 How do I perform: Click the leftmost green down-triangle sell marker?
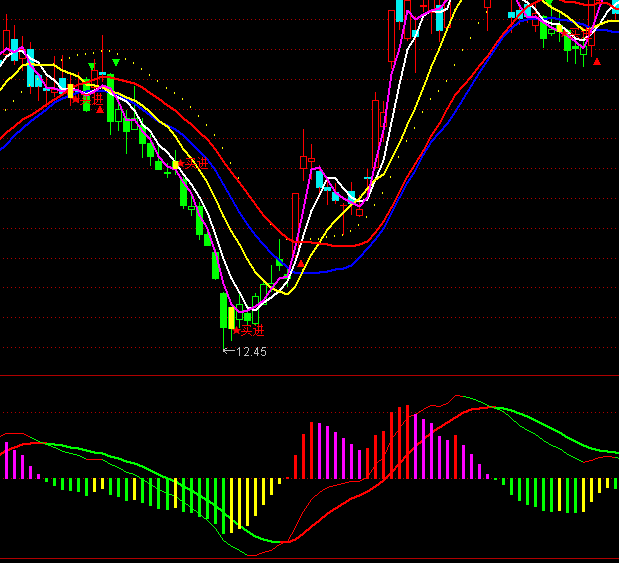coord(92,67)
